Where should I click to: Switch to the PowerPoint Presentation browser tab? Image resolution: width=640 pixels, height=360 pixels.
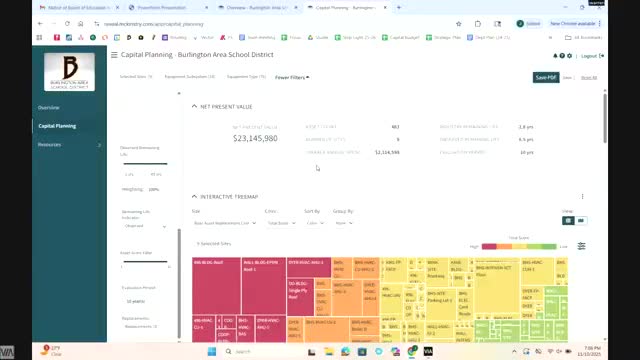pos(167,8)
